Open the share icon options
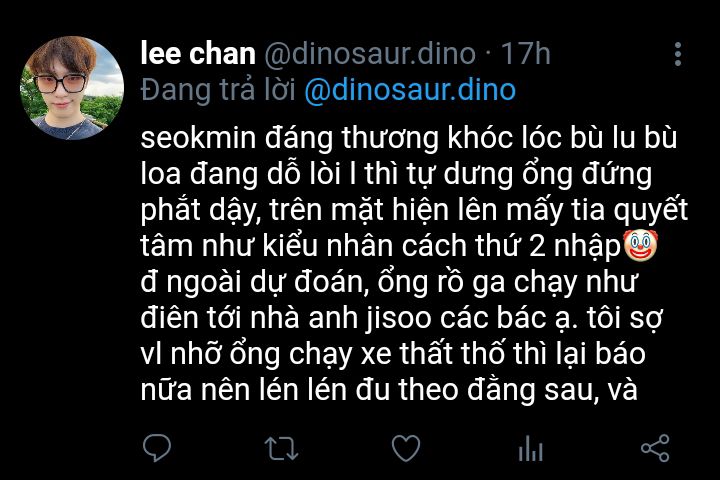Image resolution: width=720 pixels, height=480 pixels. click(655, 448)
